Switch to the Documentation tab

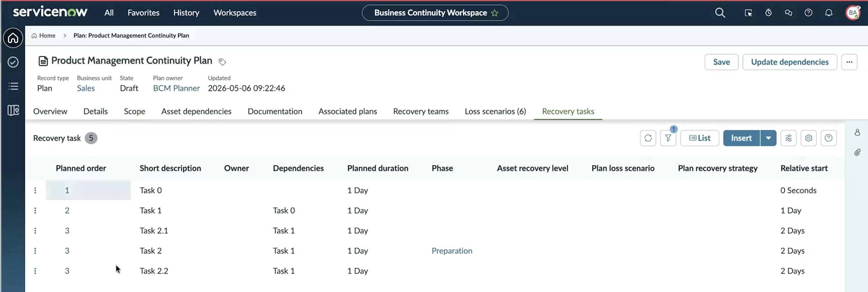(x=275, y=111)
